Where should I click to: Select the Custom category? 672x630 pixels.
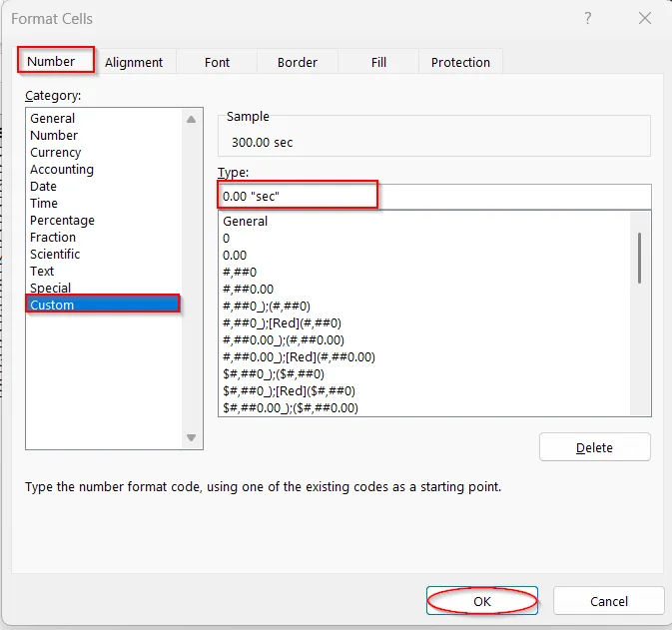coord(103,305)
